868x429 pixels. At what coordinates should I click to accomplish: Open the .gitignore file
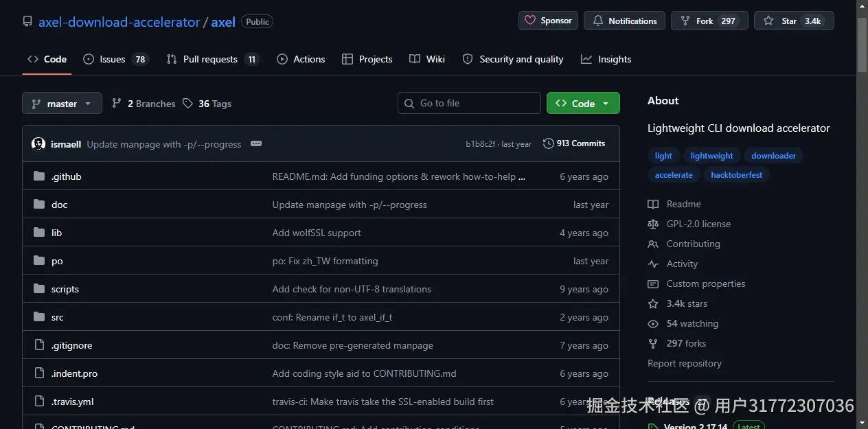pos(72,345)
